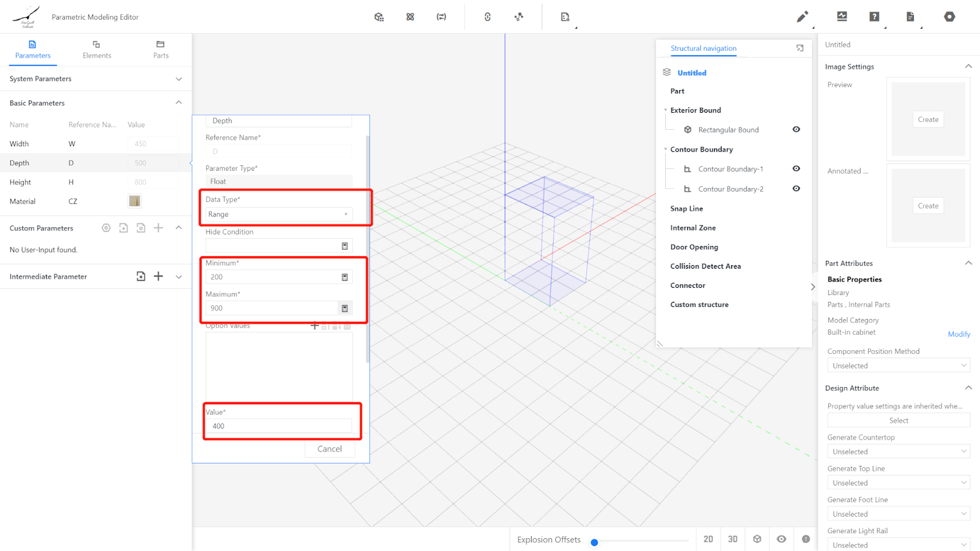
Task: Click the Cancel button in parameter dialog
Action: coord(330,449)
